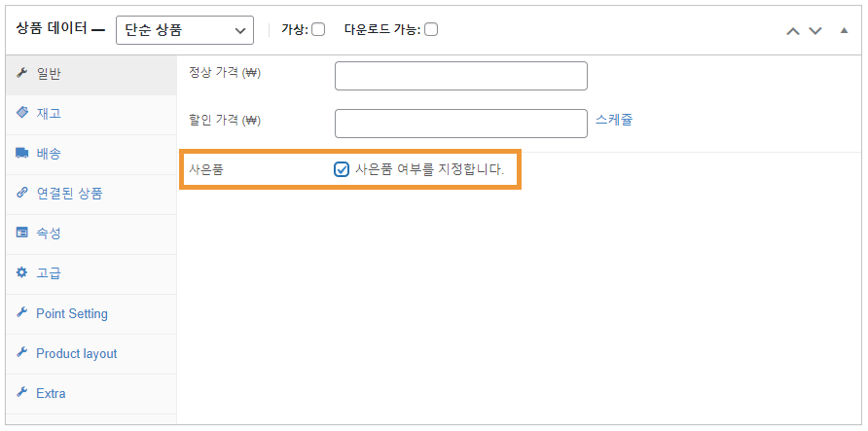Viewport: 868px width, 431px height.
Task: Collapse the 상품 데이터 panel with the triangle
Action: [x=845, y=30]
